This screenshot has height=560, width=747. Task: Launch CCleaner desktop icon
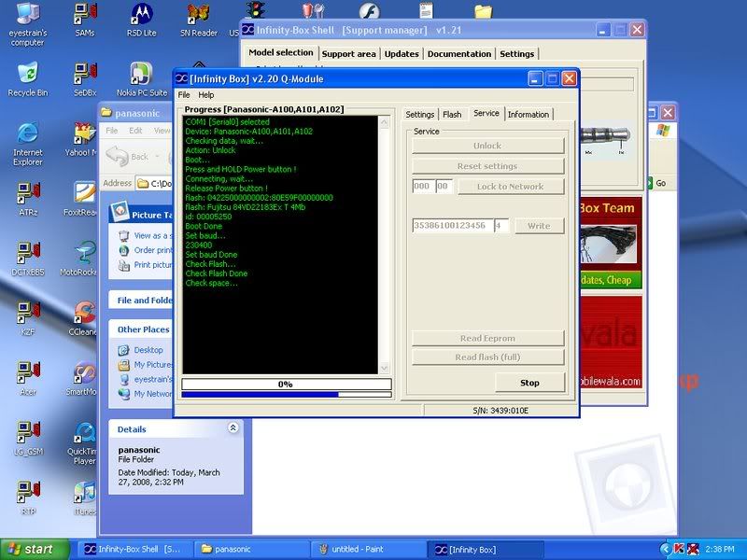click(x=84, y=319)
